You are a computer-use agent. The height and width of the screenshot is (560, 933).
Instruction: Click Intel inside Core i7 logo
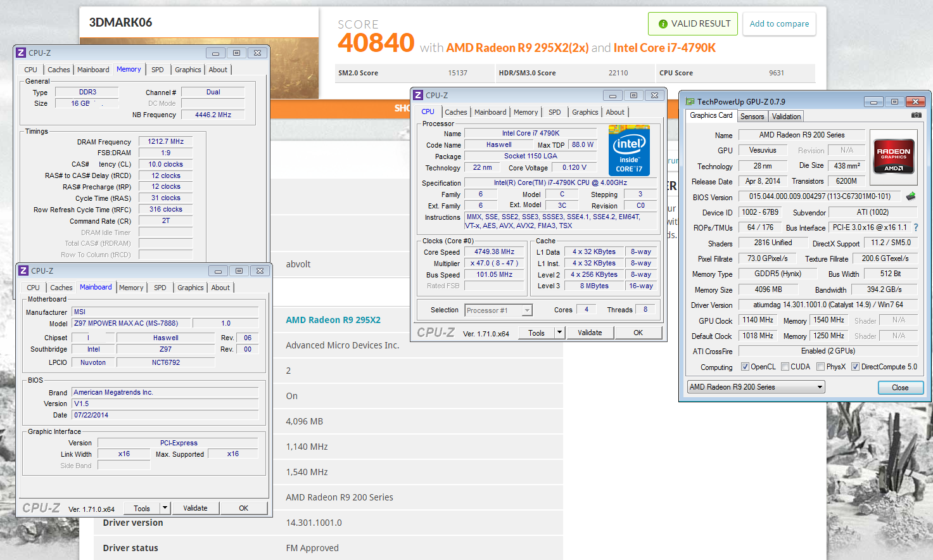coord(629,151)
